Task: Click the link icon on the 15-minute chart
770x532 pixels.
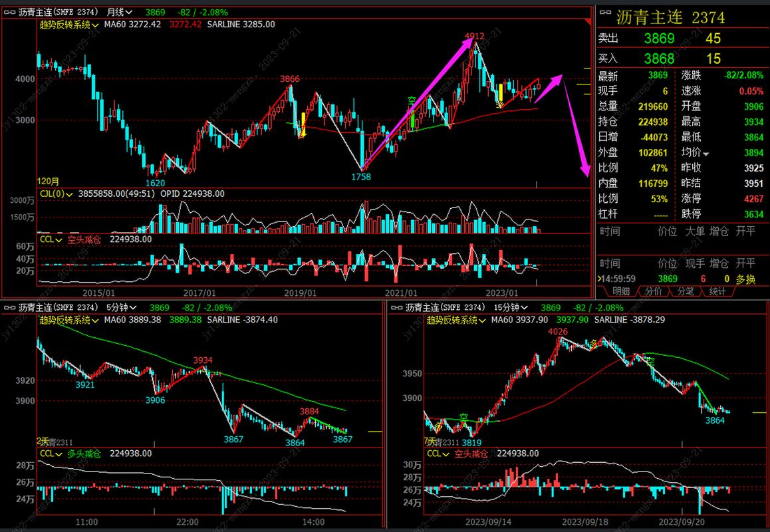Action: (398, 307)
